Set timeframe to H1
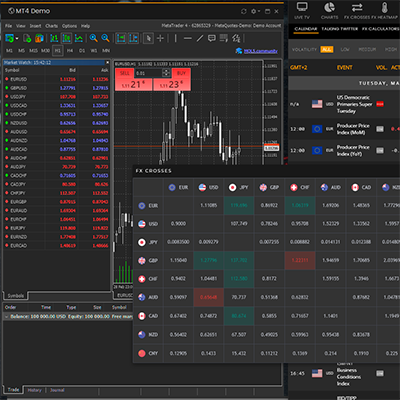The width and height of the screenshot is (400, 400). point(58,51)
